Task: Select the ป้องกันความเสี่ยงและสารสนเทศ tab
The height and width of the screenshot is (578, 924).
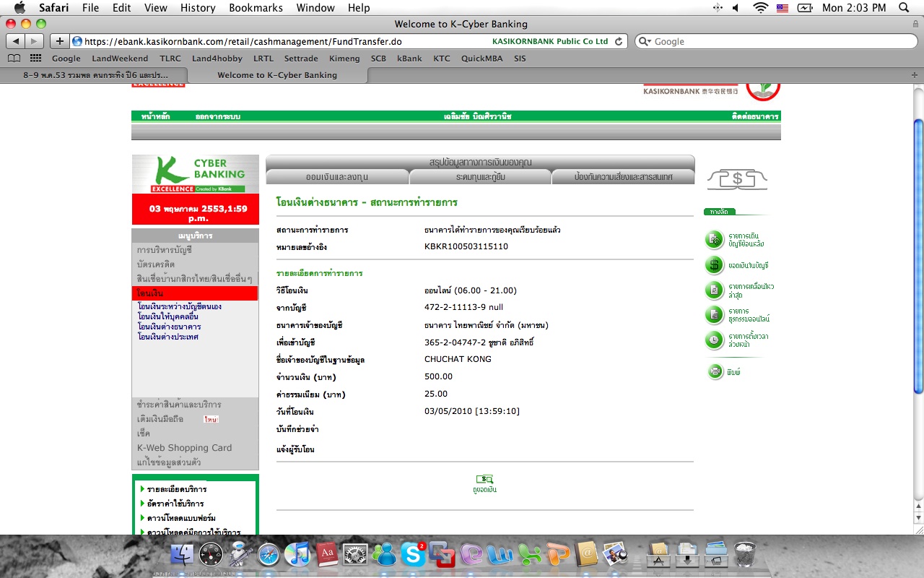Action: click(623, 176)
